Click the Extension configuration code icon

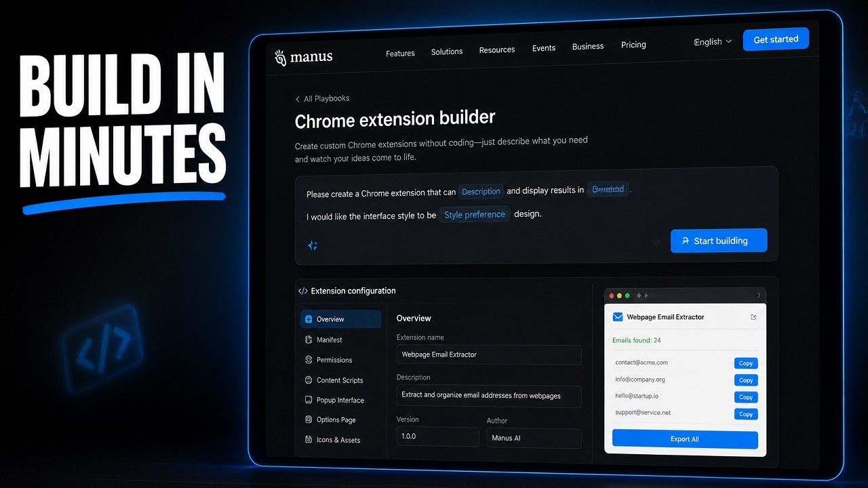pos(302,291)
